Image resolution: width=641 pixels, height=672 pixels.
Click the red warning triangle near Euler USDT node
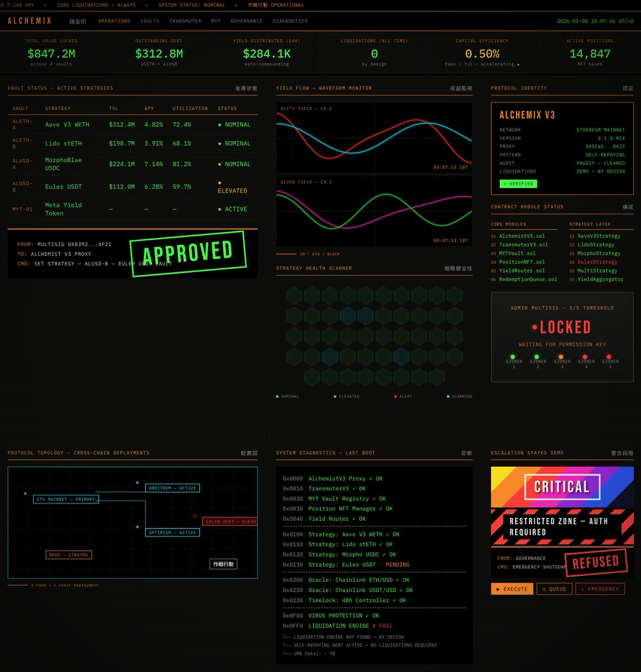(x=195, y=516)
